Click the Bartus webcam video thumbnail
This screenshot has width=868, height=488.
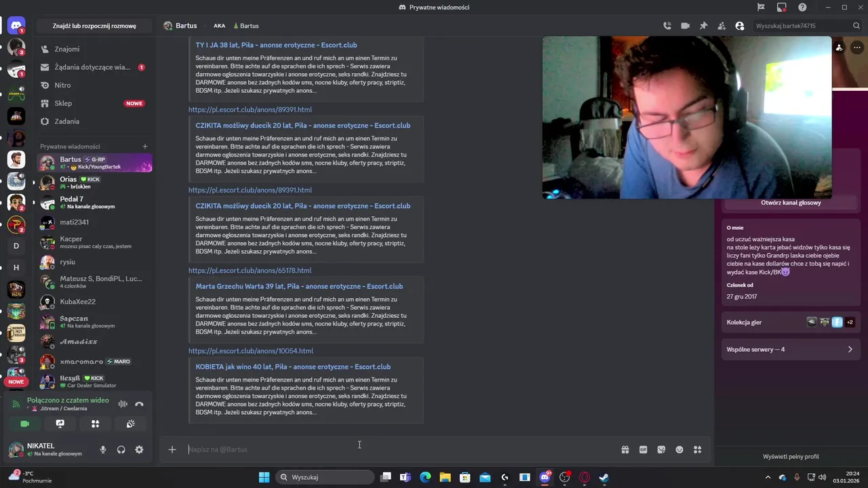[687, 117]
